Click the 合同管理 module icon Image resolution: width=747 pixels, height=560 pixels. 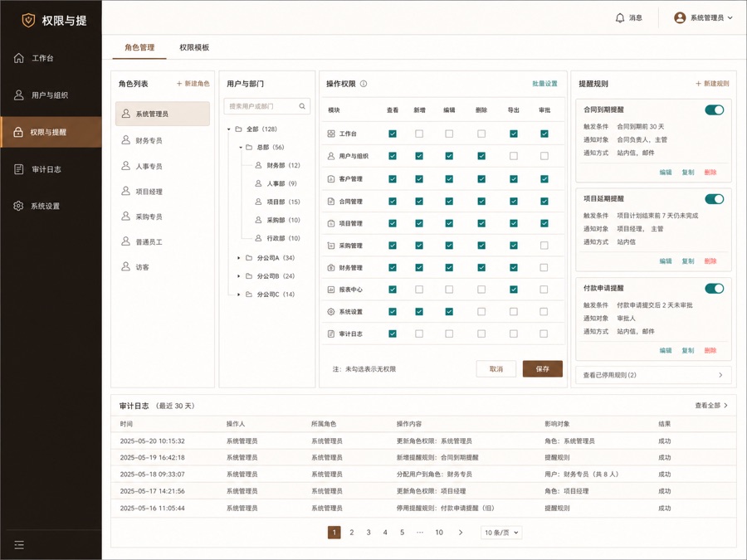pyautogui.click(x=331, y=202)
